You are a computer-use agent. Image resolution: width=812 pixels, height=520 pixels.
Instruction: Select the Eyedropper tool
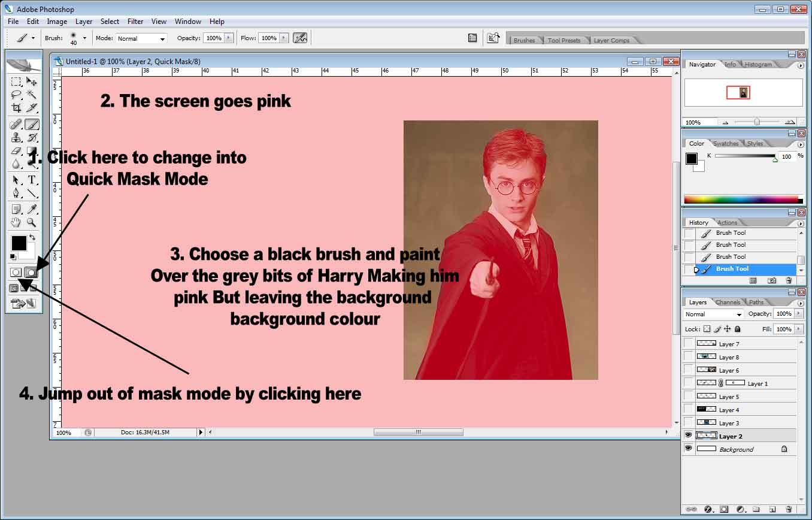[32, 209]
